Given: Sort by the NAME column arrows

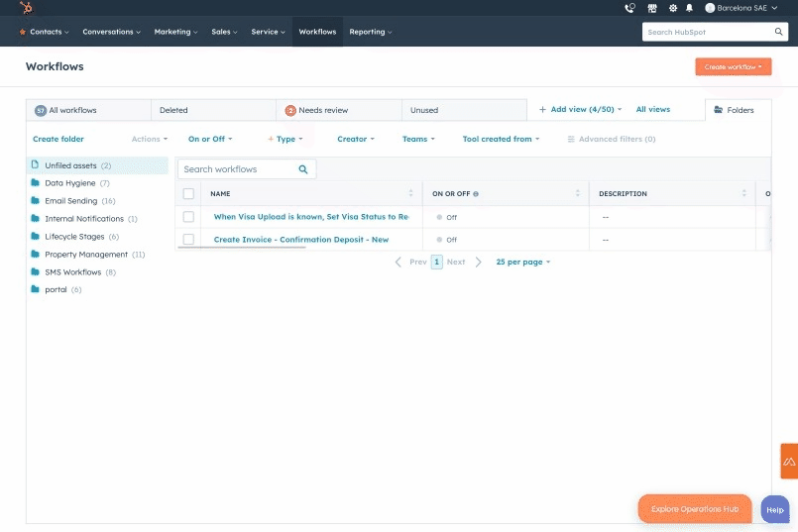Looking at the screenshot, I should coord(410,193).
